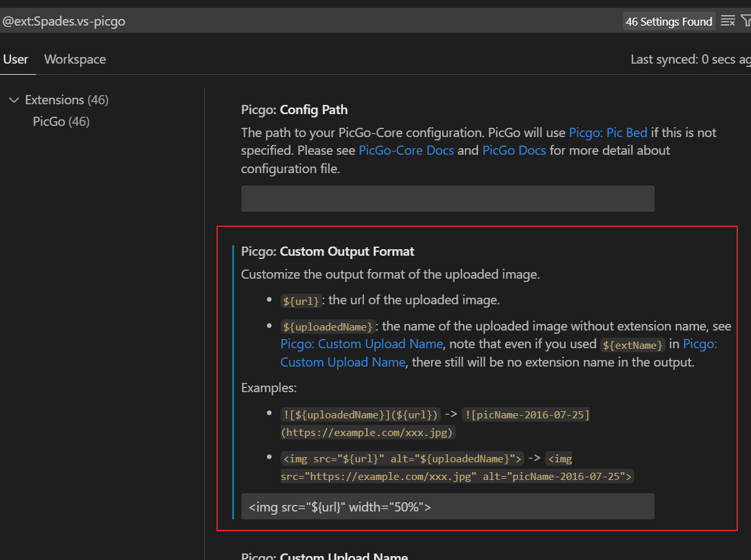This screenshot has height=560, width=751.
Task: Edit the Custom Output Format value field
Action: point(448,506)
